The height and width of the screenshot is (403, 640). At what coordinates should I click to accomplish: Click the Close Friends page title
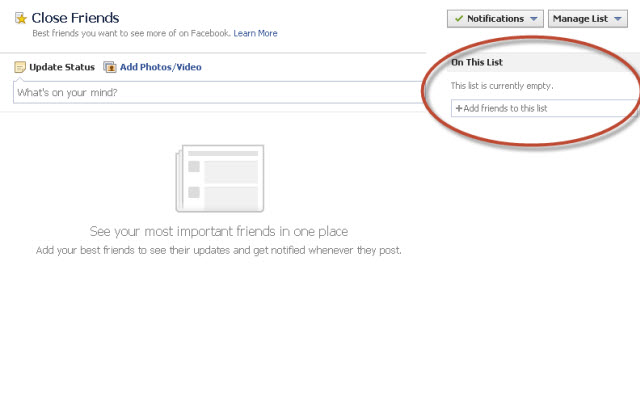(x=76, y=18)
